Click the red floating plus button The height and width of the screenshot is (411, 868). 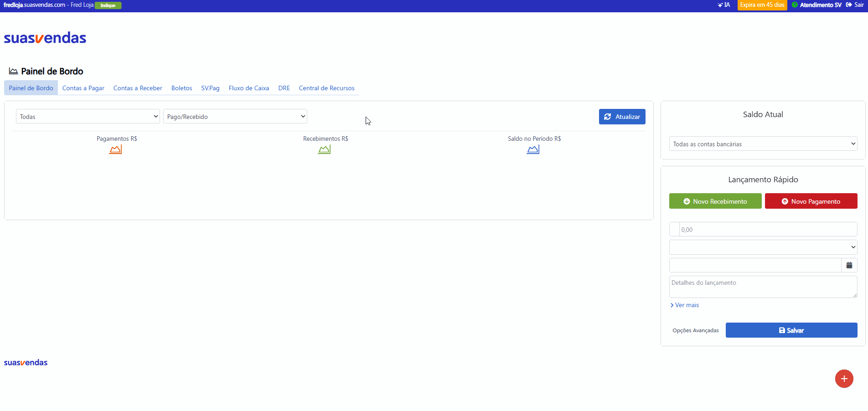click(844, 379)
